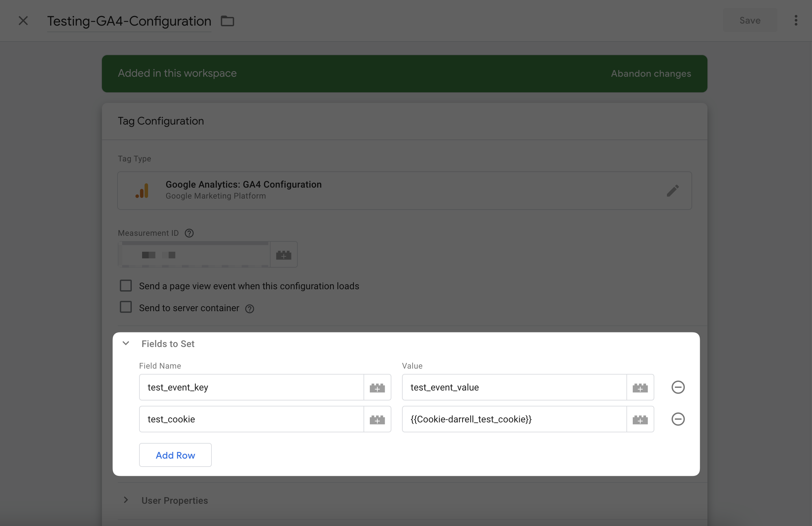
Task: Click Abandon changes link
Action: (651, 74)
